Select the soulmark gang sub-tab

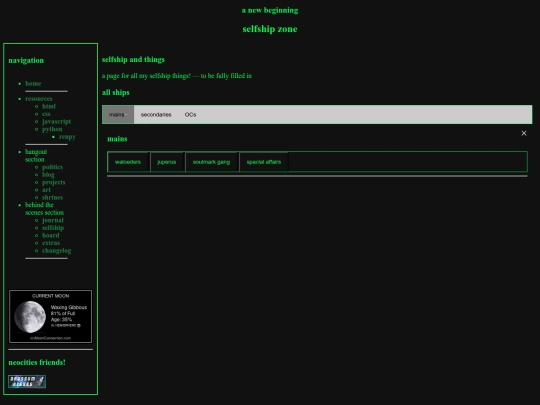tap(211, 162)
